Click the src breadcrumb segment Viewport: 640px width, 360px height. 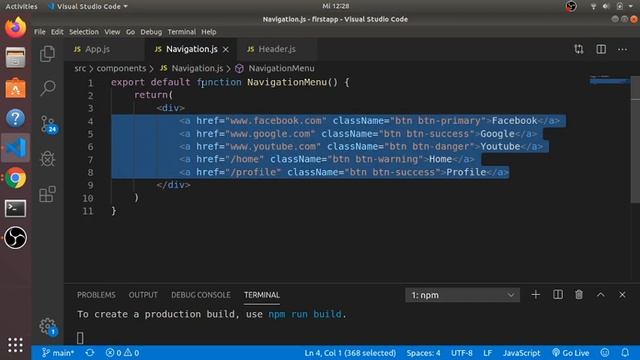80,69
